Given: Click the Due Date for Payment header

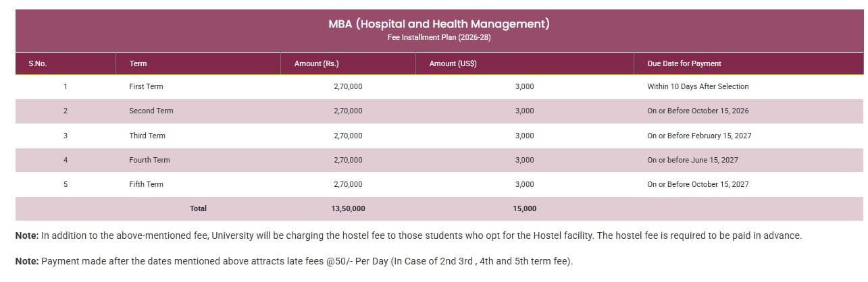Looking at the screenshot, I should point(684,63).
